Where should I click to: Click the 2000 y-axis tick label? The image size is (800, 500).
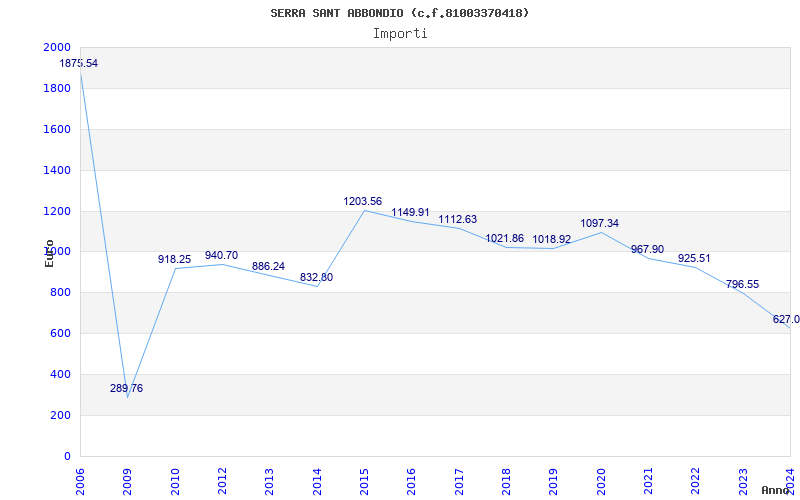tap(57, 47)
